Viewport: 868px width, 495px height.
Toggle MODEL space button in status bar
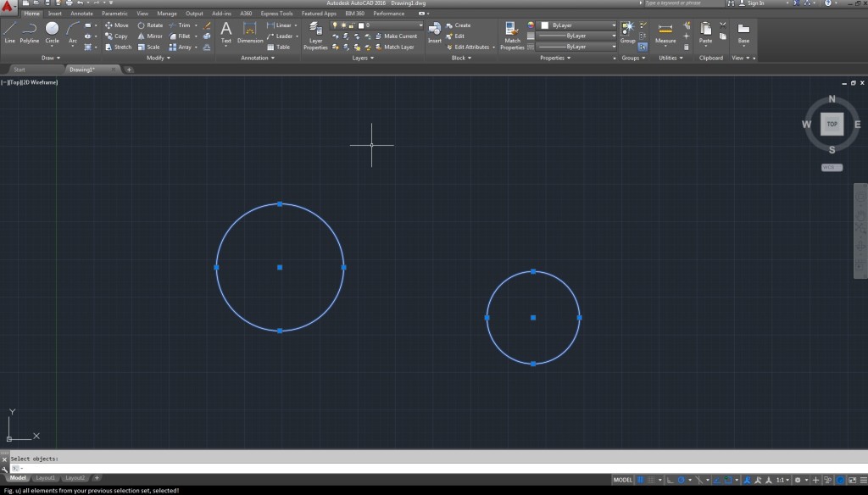[x=622, y=480]
